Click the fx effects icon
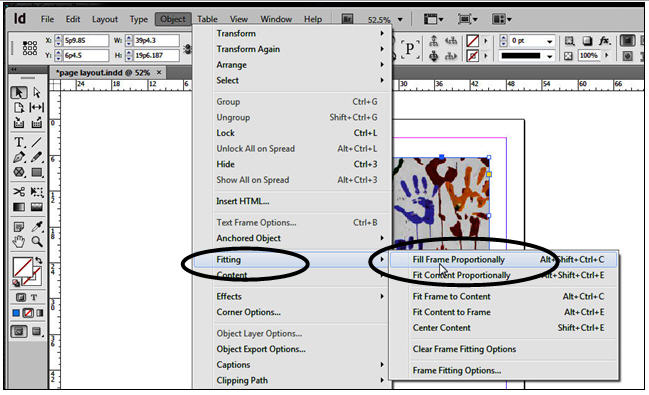Viewport: 649px width, 395px height. click(x=605, y=41)
